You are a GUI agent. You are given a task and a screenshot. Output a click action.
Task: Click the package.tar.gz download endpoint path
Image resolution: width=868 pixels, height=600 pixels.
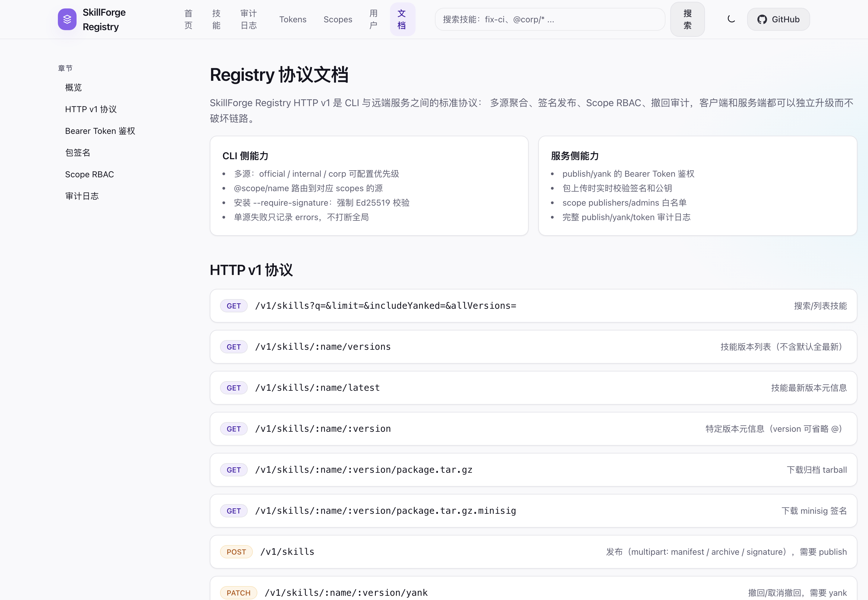point(364,470)
